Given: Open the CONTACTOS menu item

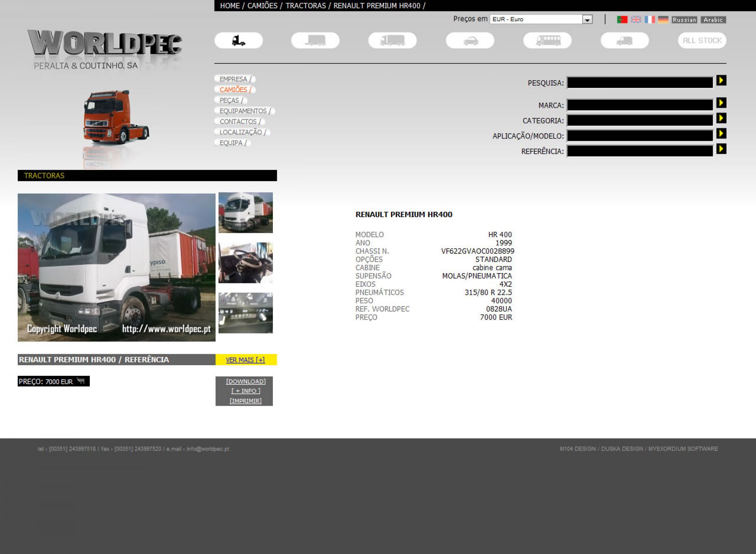Looking at the screenshot, I should pos(238,122).
